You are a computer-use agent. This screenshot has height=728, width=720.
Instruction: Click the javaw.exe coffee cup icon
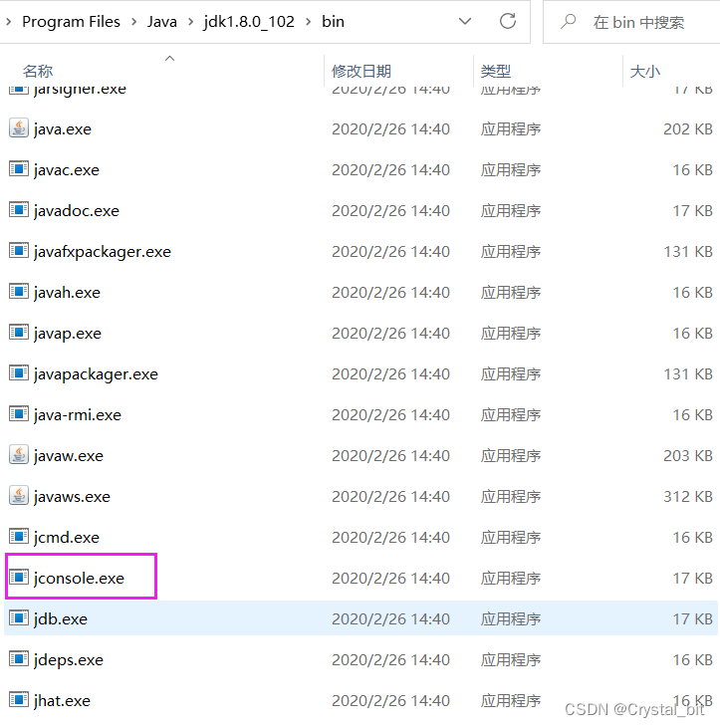coord(19,455)
